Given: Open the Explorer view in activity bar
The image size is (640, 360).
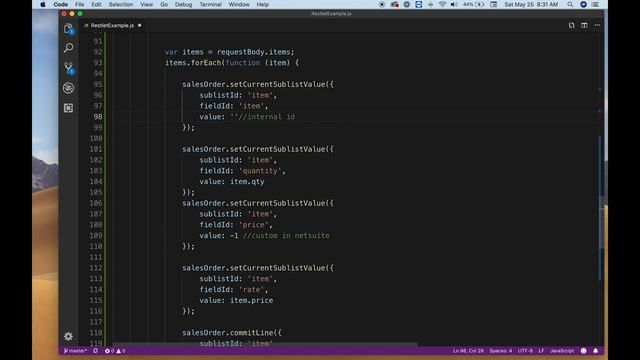Looking at the screenshot, I should [69, 29].
